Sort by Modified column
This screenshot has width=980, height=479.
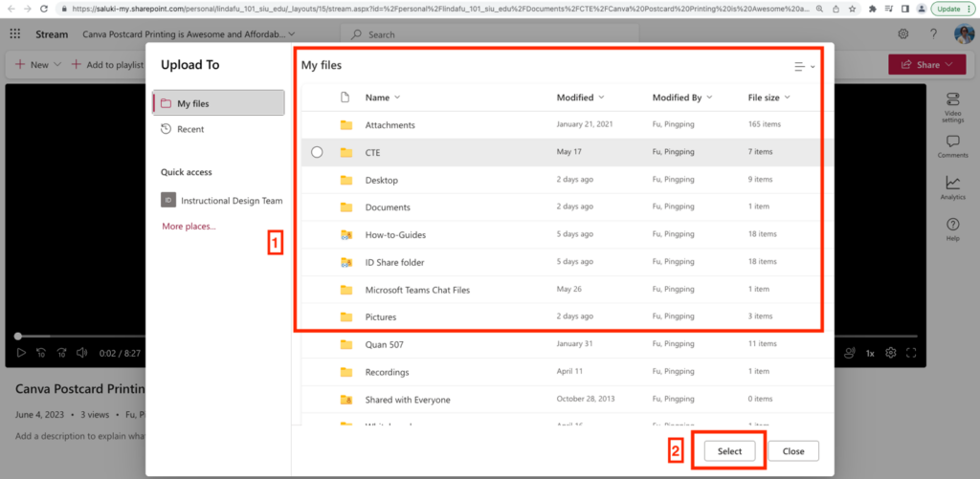coord(581,98)
